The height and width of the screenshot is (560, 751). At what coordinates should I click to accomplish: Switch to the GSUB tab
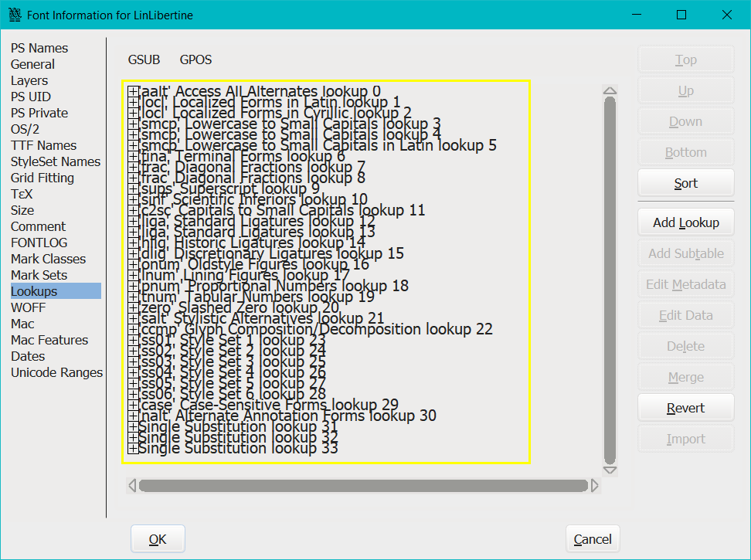coord(144,59)
